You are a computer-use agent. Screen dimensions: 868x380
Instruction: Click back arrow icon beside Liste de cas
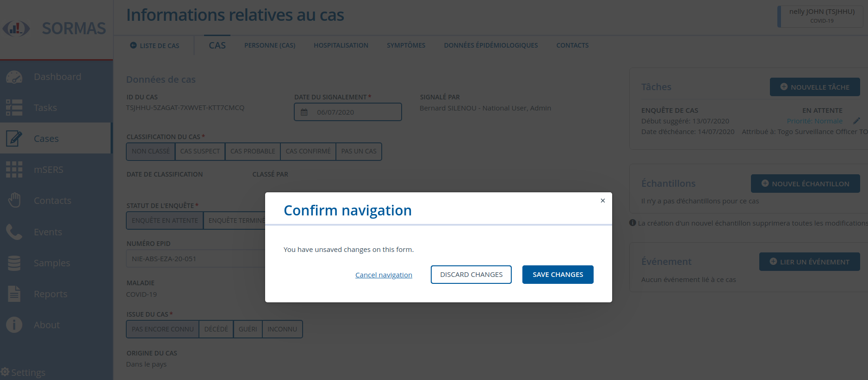133,45
